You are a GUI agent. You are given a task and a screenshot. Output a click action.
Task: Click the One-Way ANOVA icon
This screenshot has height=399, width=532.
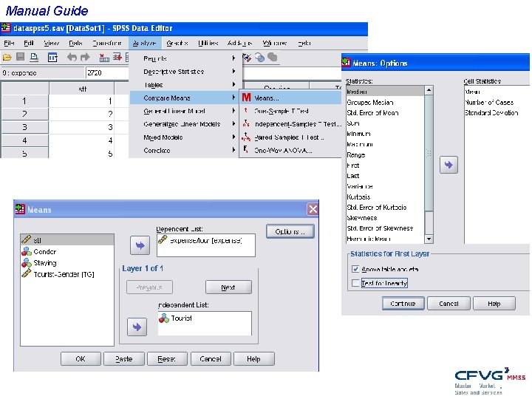(x=246, y=149)
